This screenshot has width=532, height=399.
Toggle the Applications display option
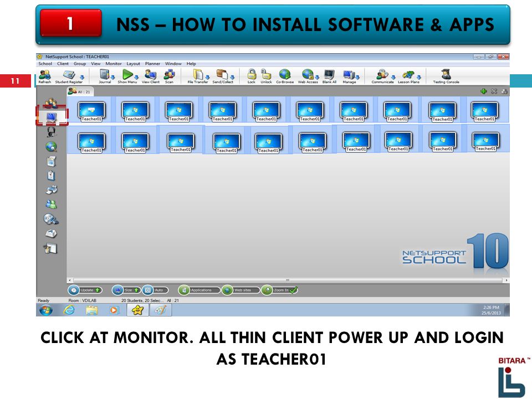click(198, 290)
